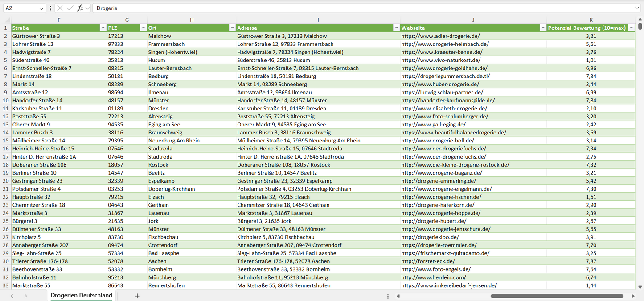Expand the Name Box dropdown arrow
Viewport: 644px width, 301px height.
(41, 8)
